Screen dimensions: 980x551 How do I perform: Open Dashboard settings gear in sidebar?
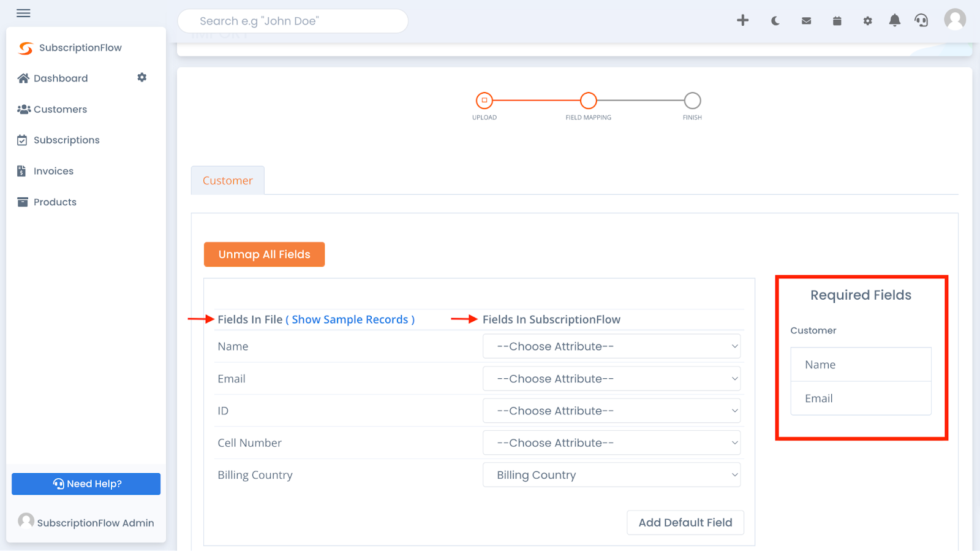pyautogui.click(x=142, y=77)
